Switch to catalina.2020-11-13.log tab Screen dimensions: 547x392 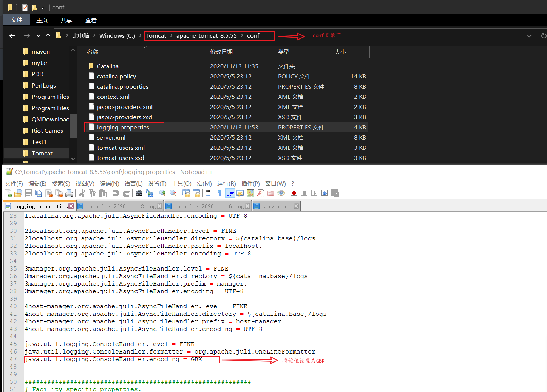(x=120, y=206)
